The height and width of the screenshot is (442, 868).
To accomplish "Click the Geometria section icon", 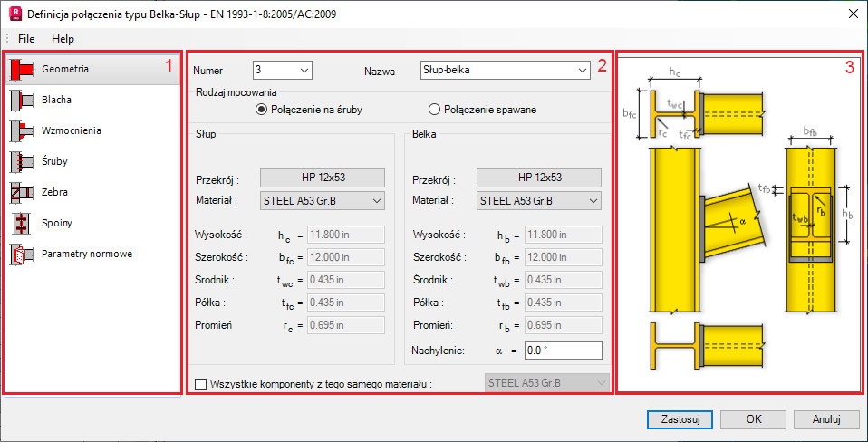I will 22,69.
